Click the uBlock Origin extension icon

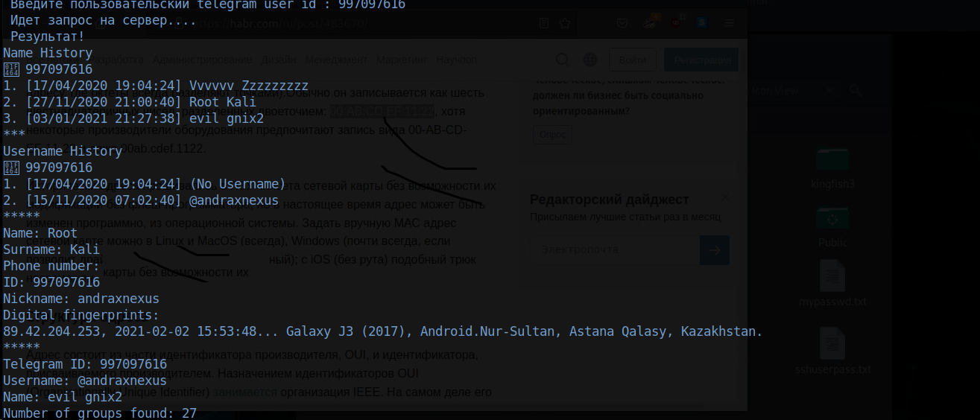pos(677,22)
